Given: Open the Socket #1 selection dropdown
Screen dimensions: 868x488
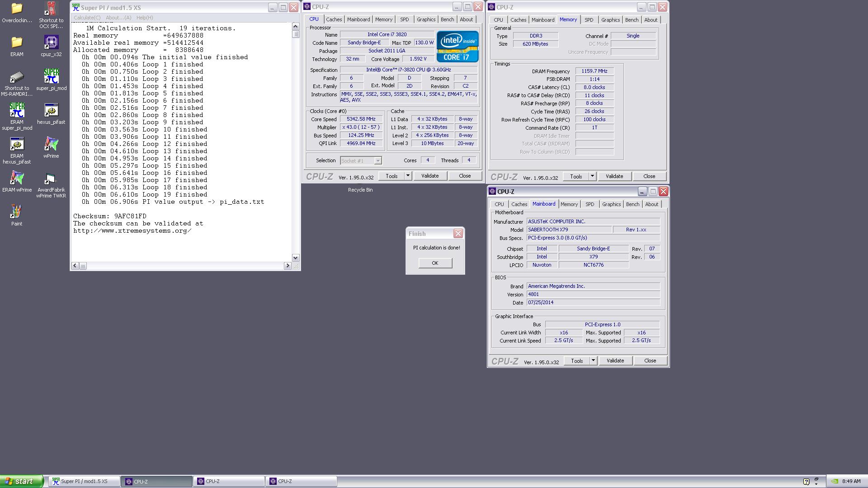Looking at the screenshot, I should click(x=361, y=161).
